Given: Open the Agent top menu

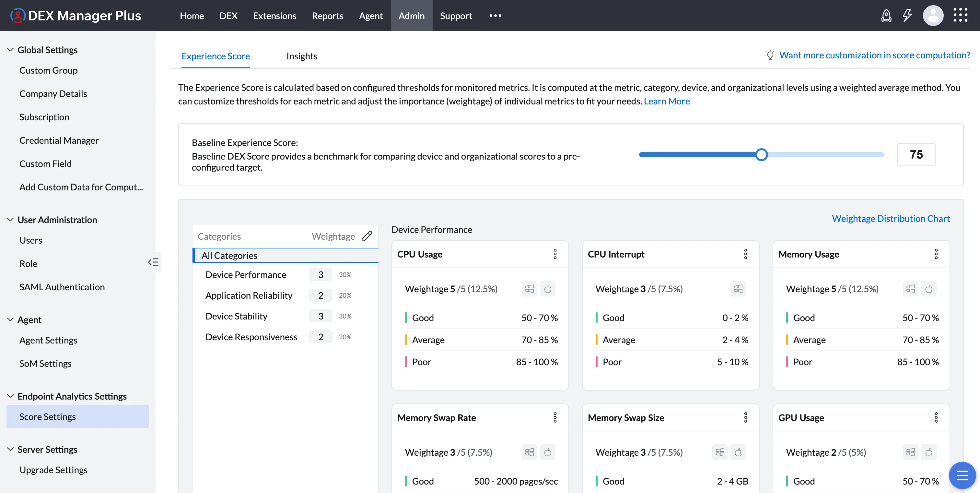Looking at the screenshot, I should 371,16.
